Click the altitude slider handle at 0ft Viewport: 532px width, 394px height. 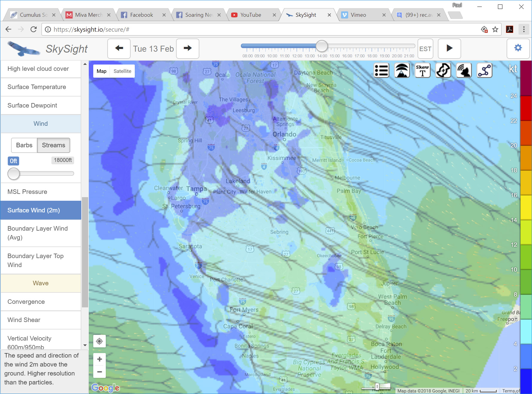13,174
